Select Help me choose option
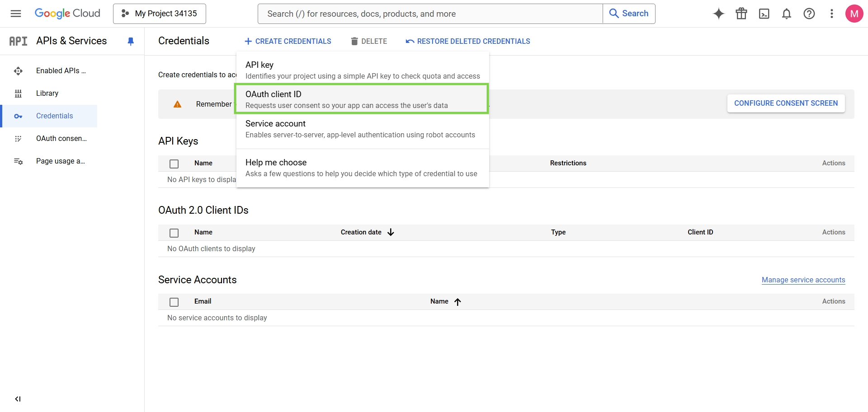Screen dimensions: 868x412 point(363,168)
